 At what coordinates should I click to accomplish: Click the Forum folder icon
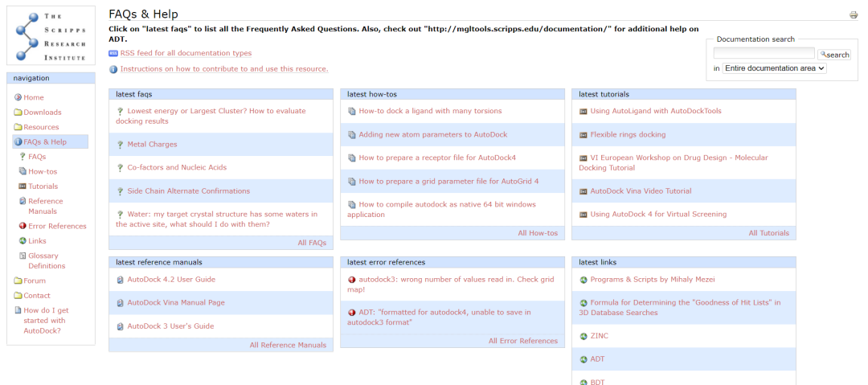point(18,281)
